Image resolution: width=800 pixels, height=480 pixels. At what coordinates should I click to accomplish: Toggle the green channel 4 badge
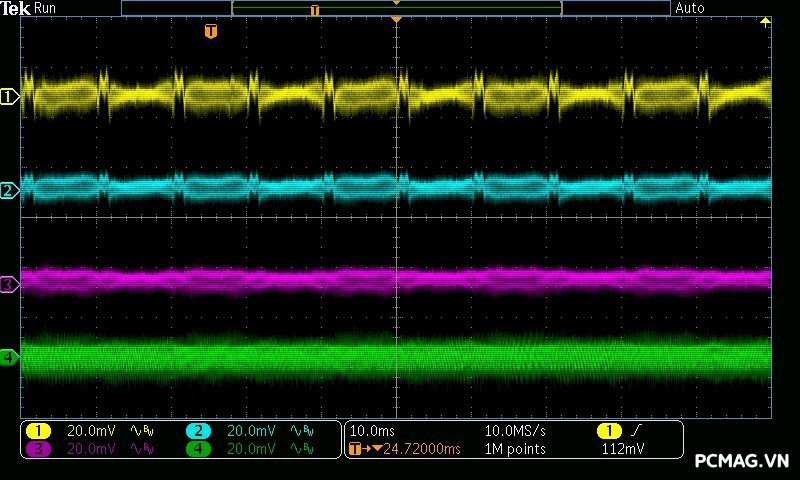[x=198, y=449]
